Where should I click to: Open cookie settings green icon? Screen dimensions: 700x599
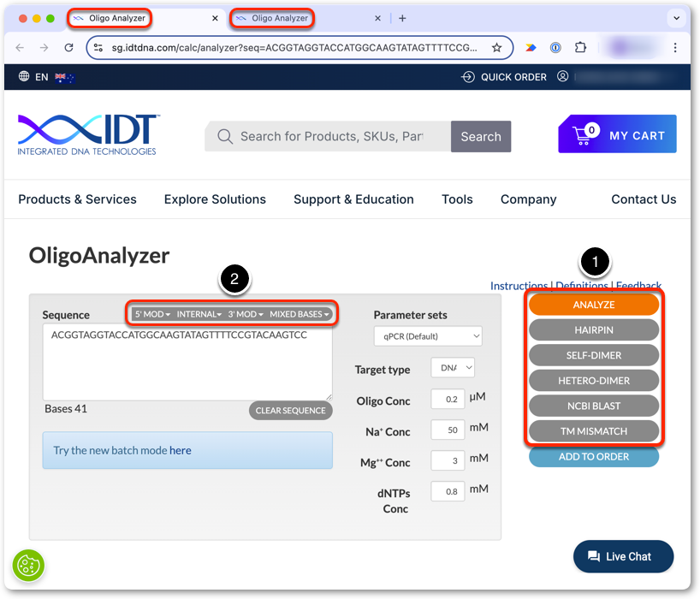pyautogui.click(x=28, y=566)
